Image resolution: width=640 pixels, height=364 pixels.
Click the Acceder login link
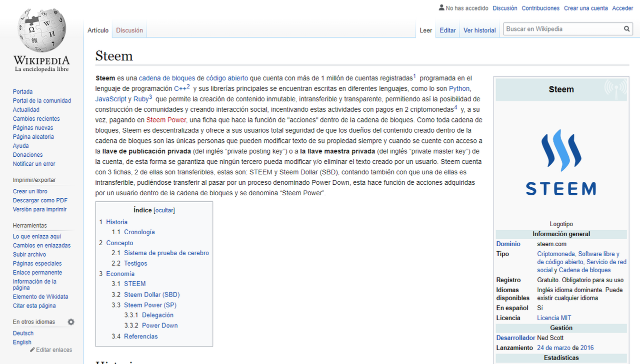[623, 8]
